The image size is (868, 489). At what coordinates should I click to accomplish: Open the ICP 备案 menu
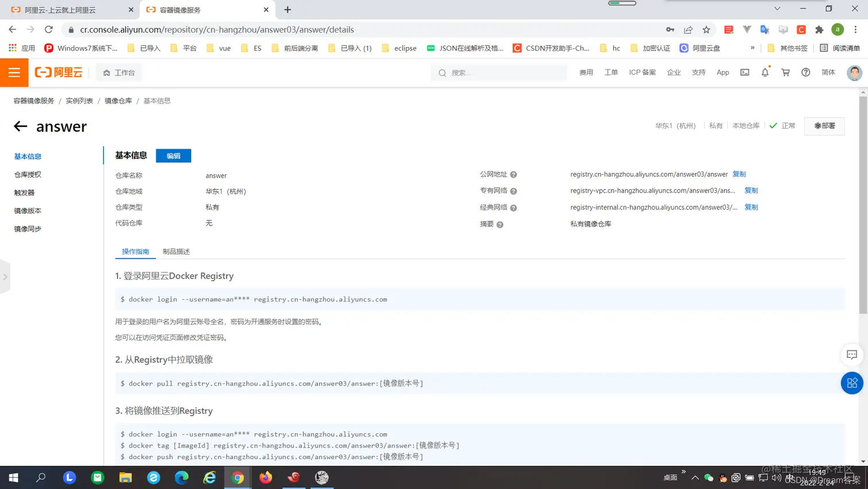642,72
